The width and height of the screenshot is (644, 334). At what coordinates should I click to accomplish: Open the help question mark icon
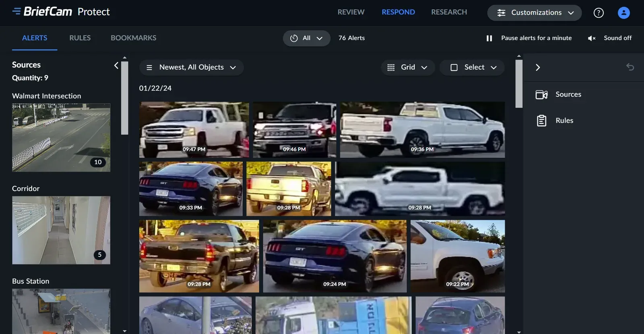[599, 13]
